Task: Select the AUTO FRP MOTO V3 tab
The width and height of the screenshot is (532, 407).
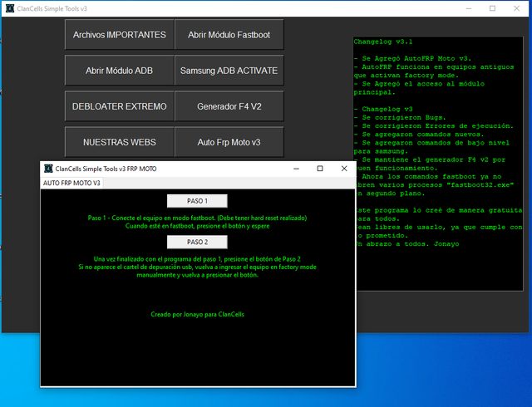Action: pyautogui.click(x=71, y=183)
